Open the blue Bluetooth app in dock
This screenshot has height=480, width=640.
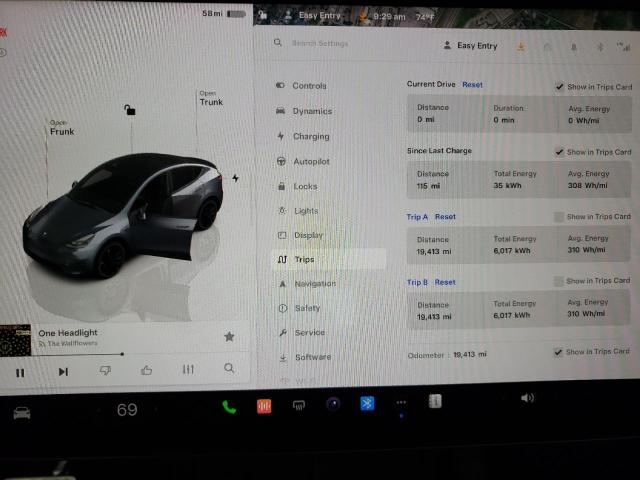[x=367, y=403]
